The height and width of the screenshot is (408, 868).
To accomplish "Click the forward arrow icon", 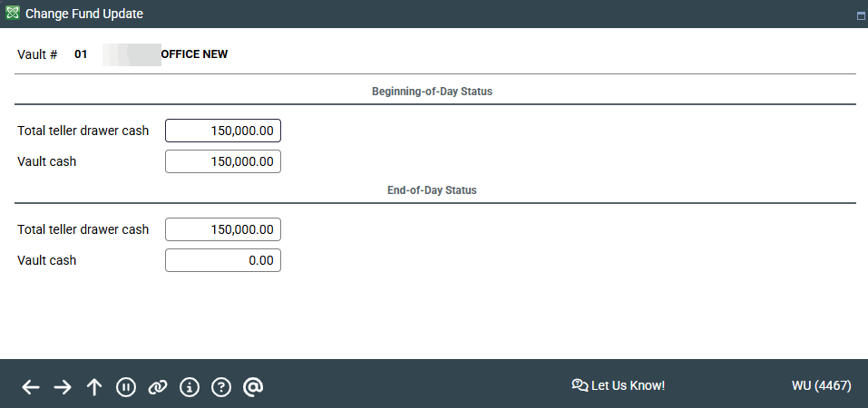I will tap(63, 387).
